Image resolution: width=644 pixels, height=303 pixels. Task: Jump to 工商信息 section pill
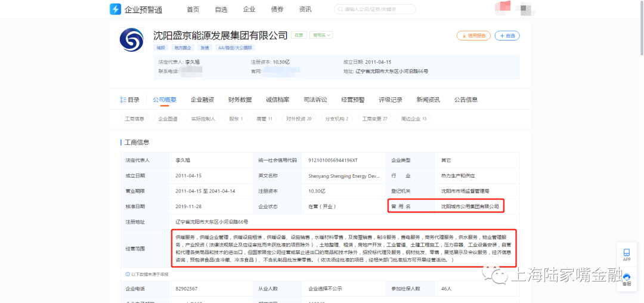pyautogui.click(x=134, y=119)
